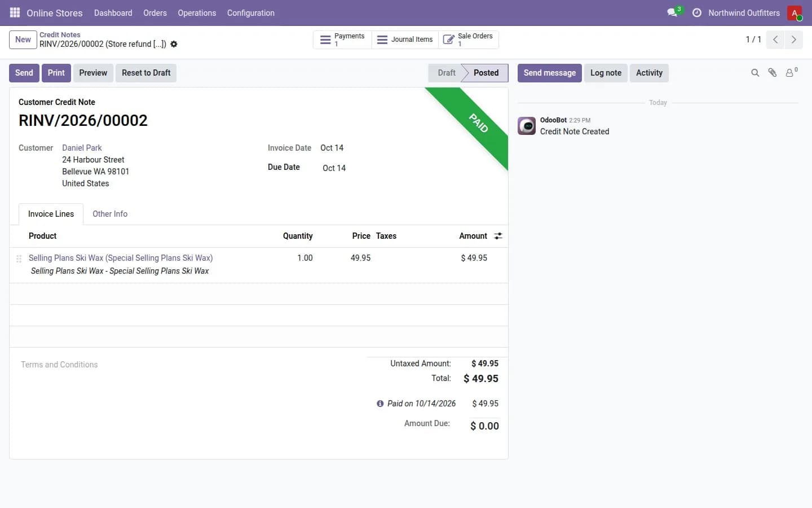
Task: Click the Online Stores app title
Action: point(55,12)
